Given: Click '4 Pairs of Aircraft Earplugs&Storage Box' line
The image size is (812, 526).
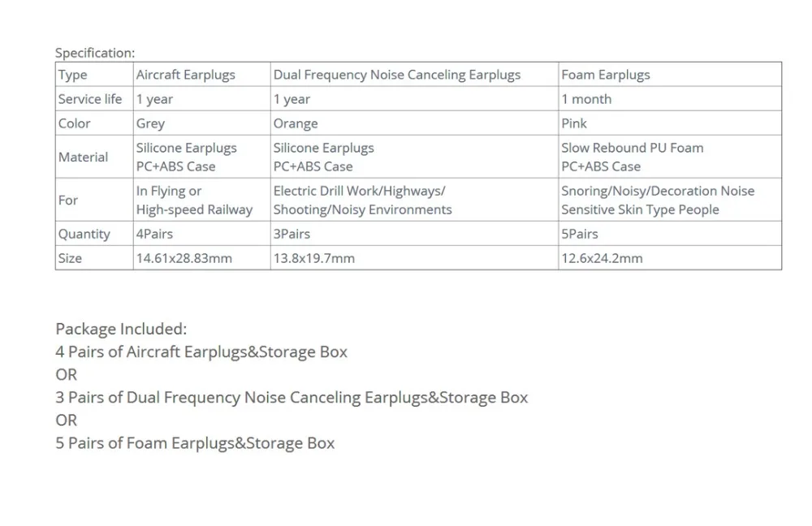Looking at the screenshot, I should [201, 352].
